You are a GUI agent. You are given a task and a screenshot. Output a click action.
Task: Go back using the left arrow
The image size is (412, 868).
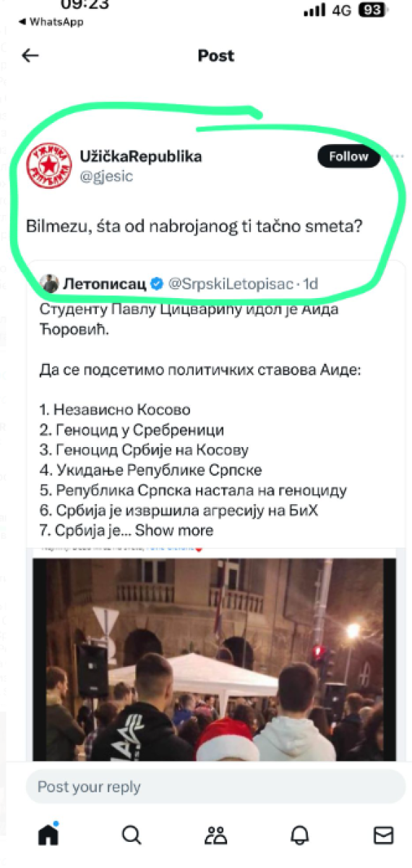click(30, 56)
